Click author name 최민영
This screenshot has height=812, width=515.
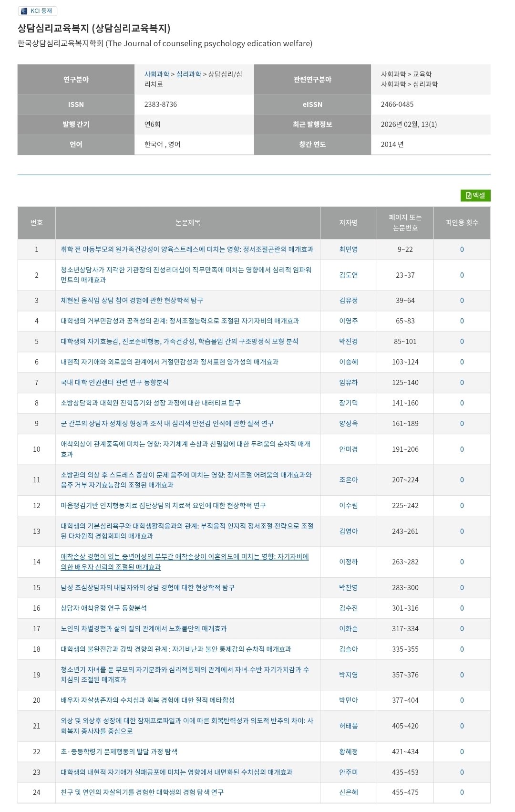click(x=348, y=250)
